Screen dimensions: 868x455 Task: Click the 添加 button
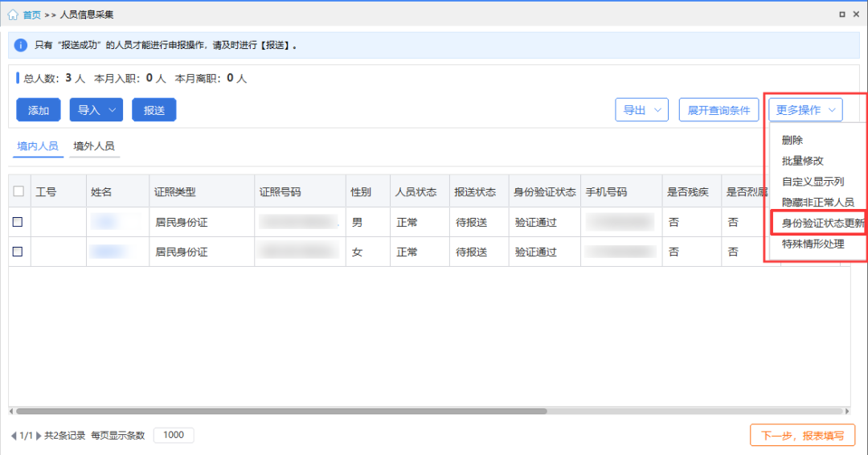(39, 110)
